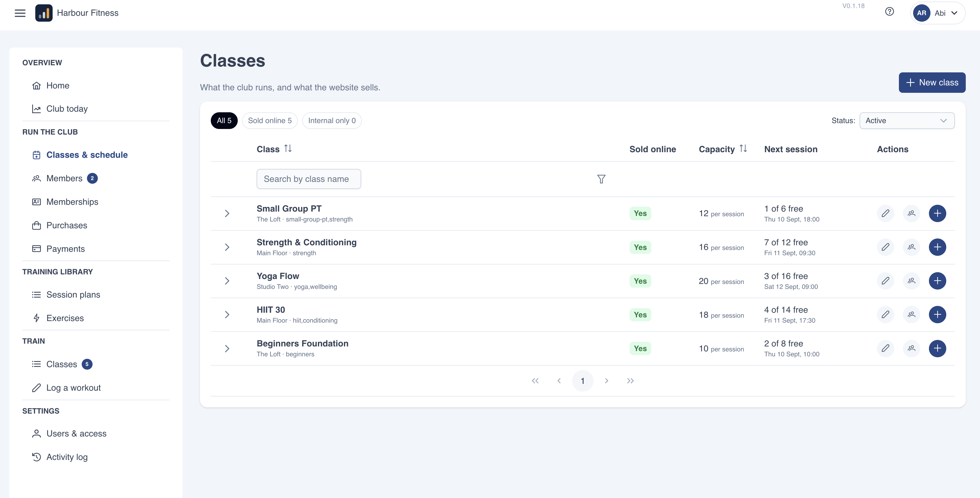Image resolution: width=980 pixels, height=498 pixels.
Task: Open Members in the sidebar
Action: coord(65,178)
